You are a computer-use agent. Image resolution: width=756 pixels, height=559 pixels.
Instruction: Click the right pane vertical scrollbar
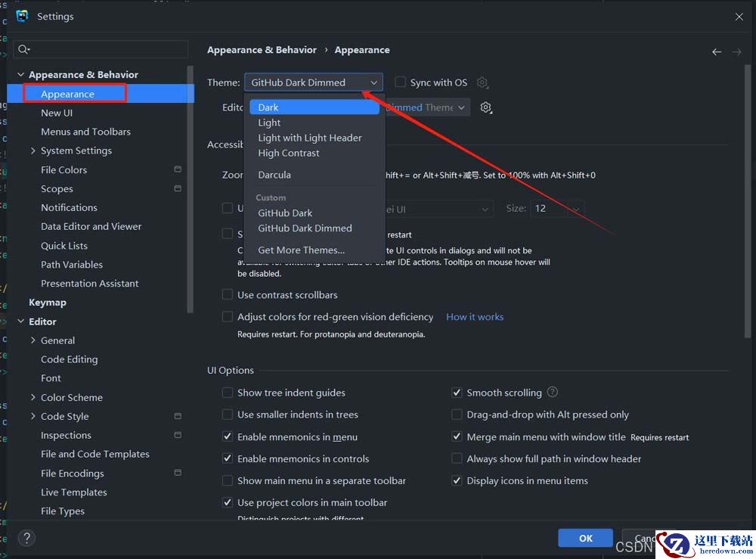coord(748,200)
